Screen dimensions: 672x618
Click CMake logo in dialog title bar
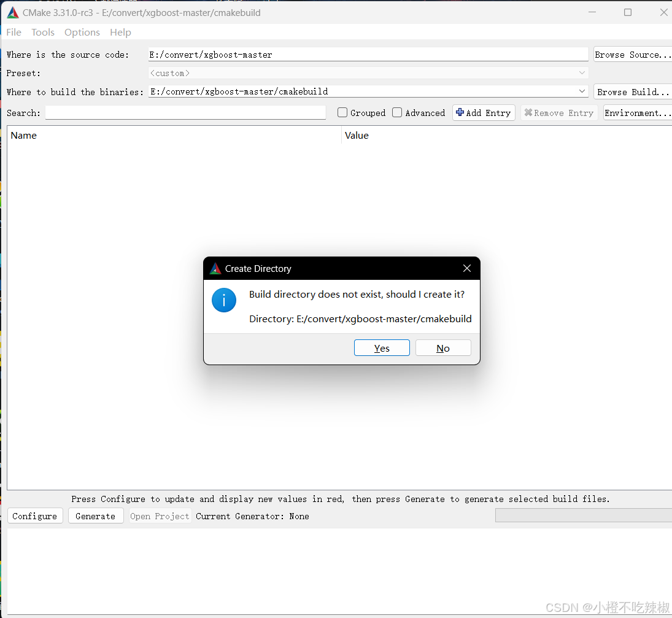point(215,269)
